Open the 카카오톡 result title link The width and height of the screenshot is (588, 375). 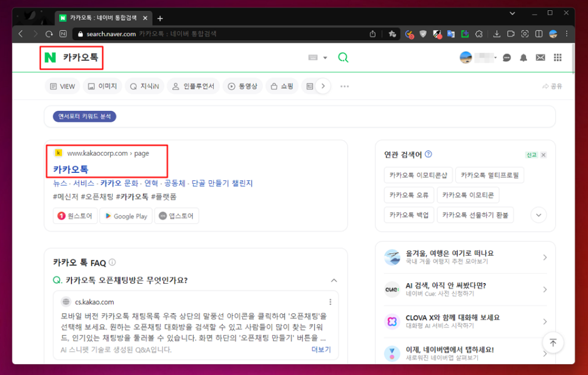pyautogui.click(x=71, y=169)
